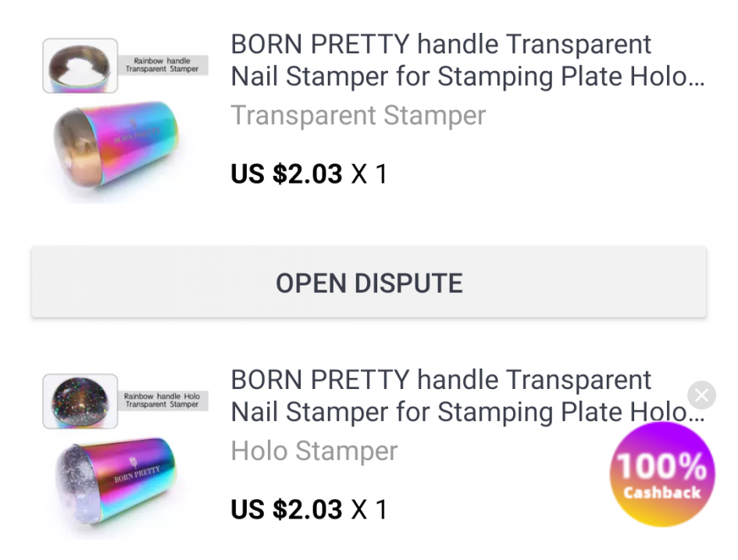738x560 pixels.
Task: Tap "Rainbow handle Transparent Stamper" image caption
Action: pyautogui.click(x=162, y=65)
